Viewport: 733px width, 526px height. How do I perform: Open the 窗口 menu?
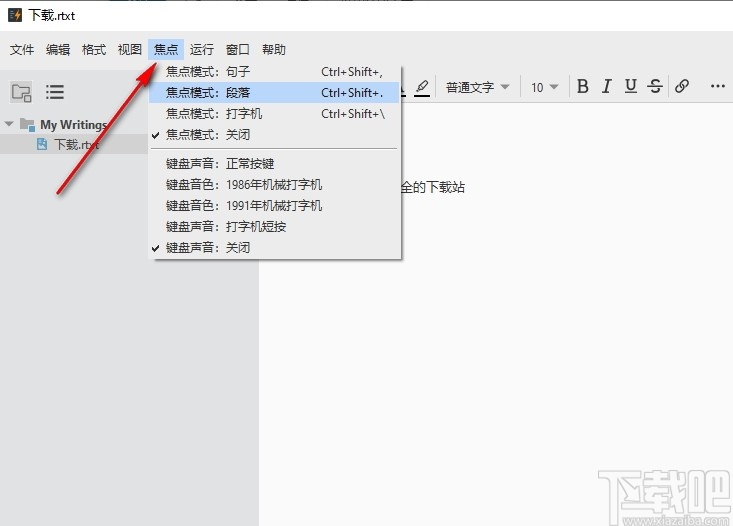(237, 50)
